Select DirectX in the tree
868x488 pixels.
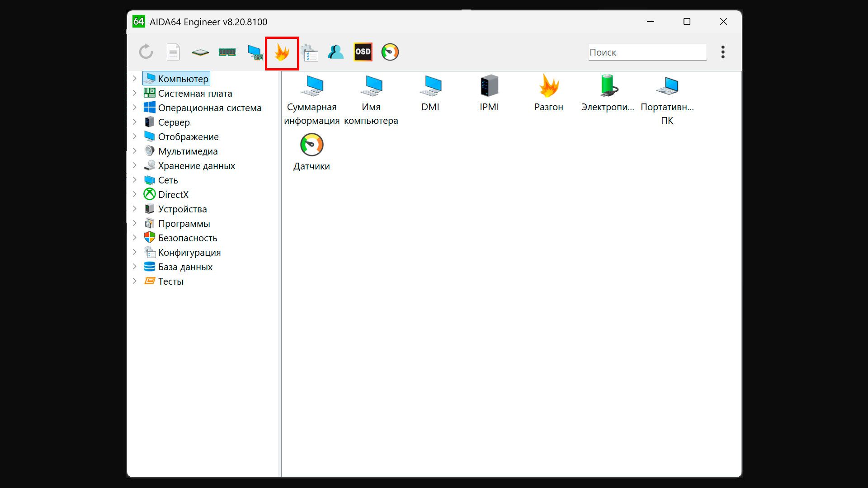[166, 195]
